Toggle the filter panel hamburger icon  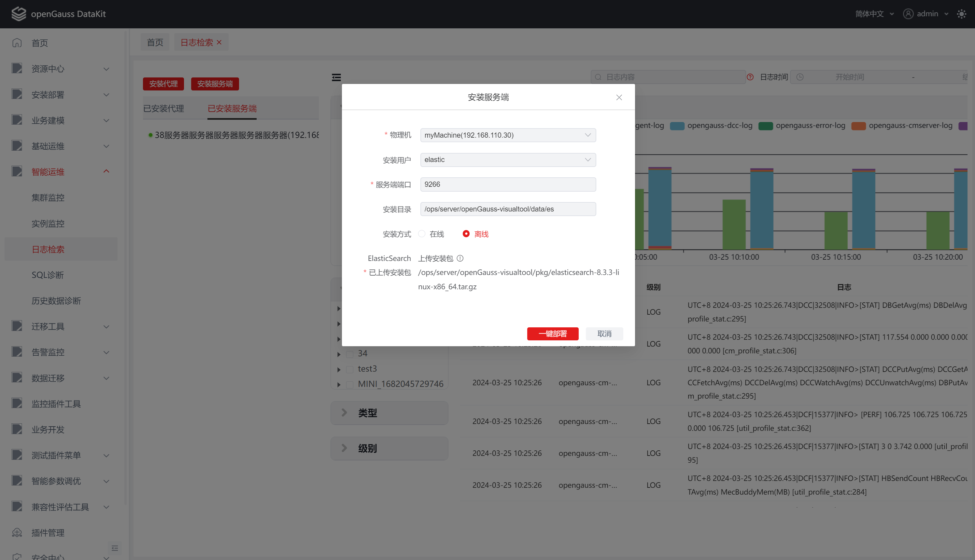pos(336,77)
